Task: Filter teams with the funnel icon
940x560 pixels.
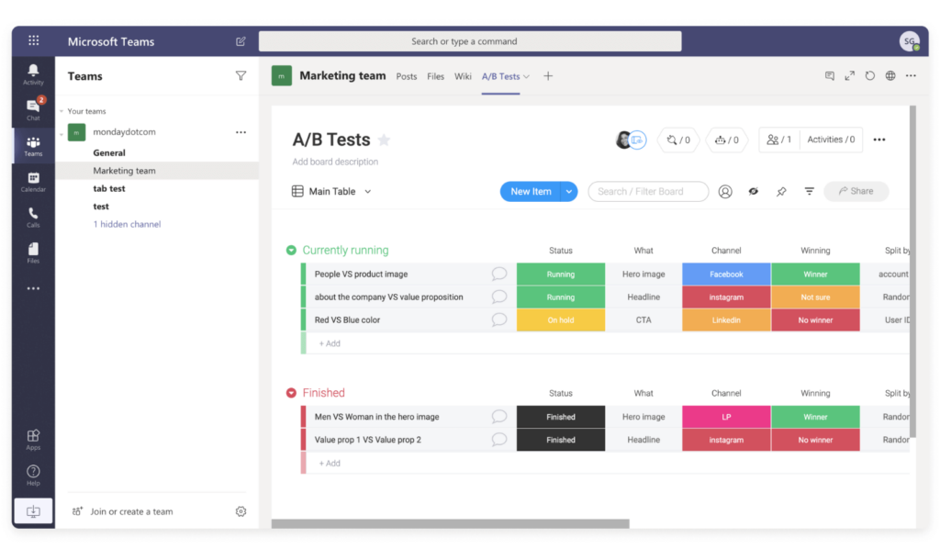Action: point(241,75)
